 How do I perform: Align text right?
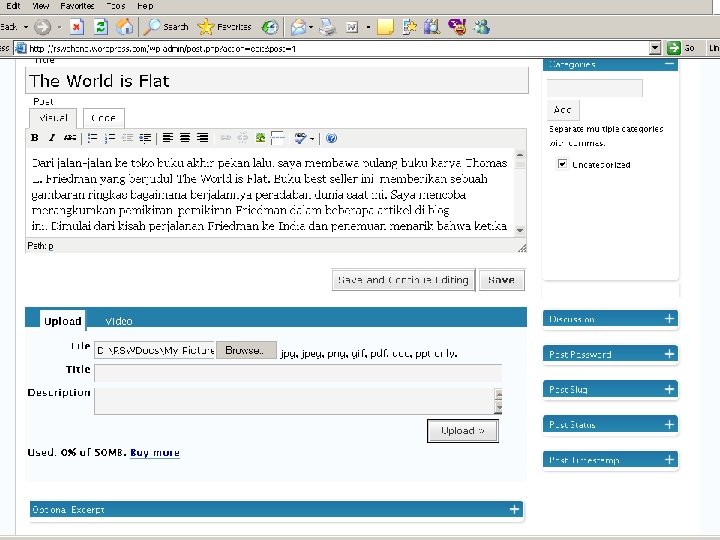pyautogui.click(x=202, y=138)
